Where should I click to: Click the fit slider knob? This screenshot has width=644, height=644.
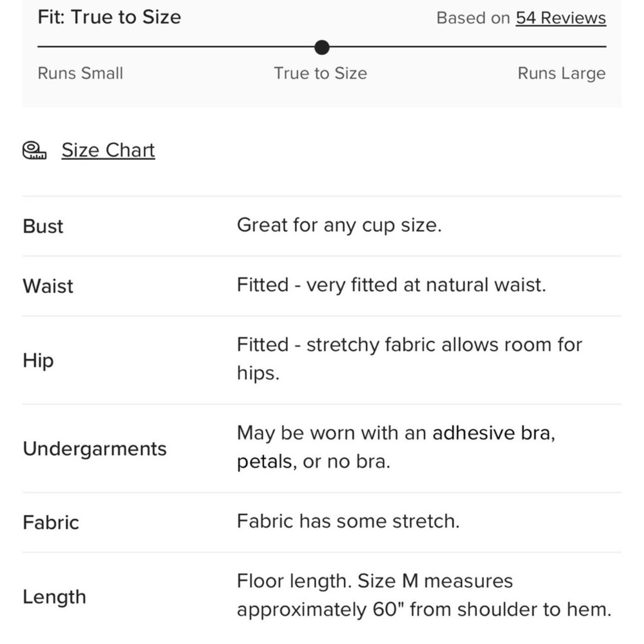click(x=322, y=47)
